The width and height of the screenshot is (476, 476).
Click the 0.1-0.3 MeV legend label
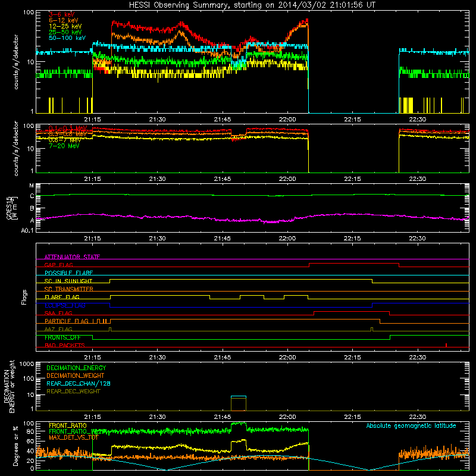68,128
